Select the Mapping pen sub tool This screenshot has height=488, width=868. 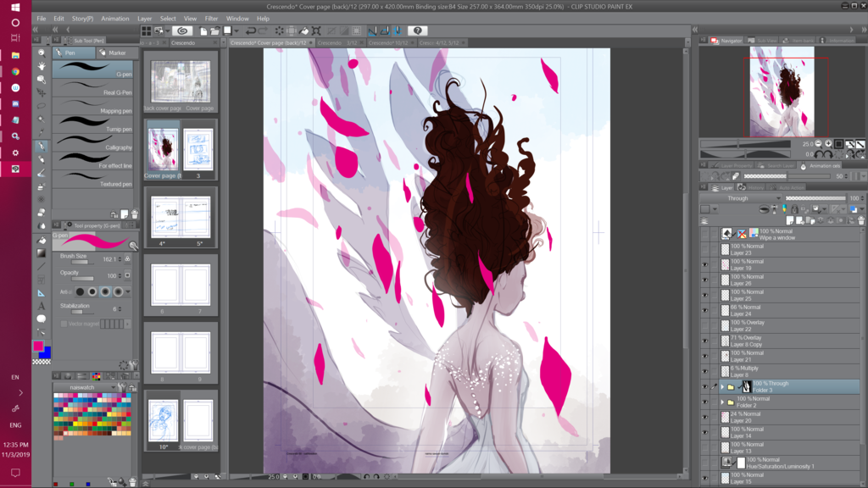coord(93,106)
